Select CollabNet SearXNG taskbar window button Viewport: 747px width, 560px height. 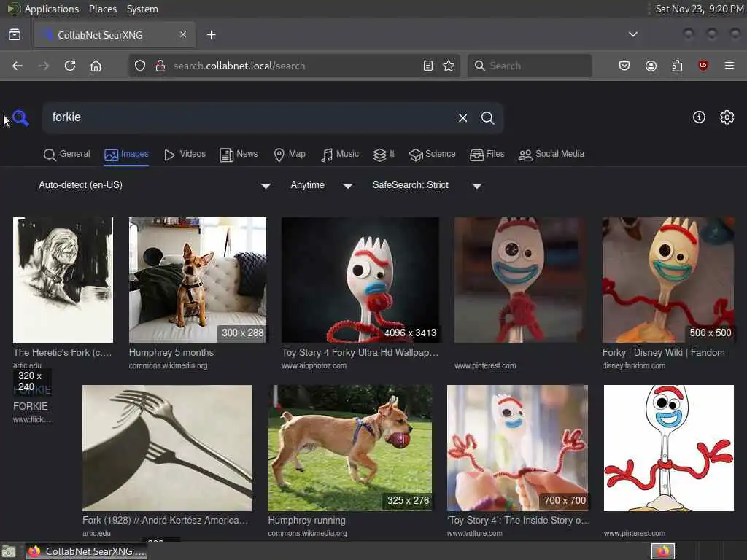coord(86,551)
